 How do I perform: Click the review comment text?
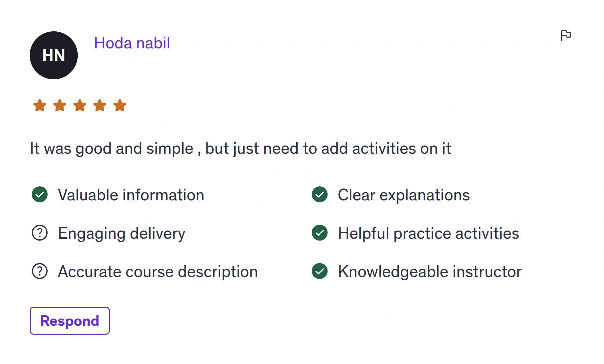(241, 148)
